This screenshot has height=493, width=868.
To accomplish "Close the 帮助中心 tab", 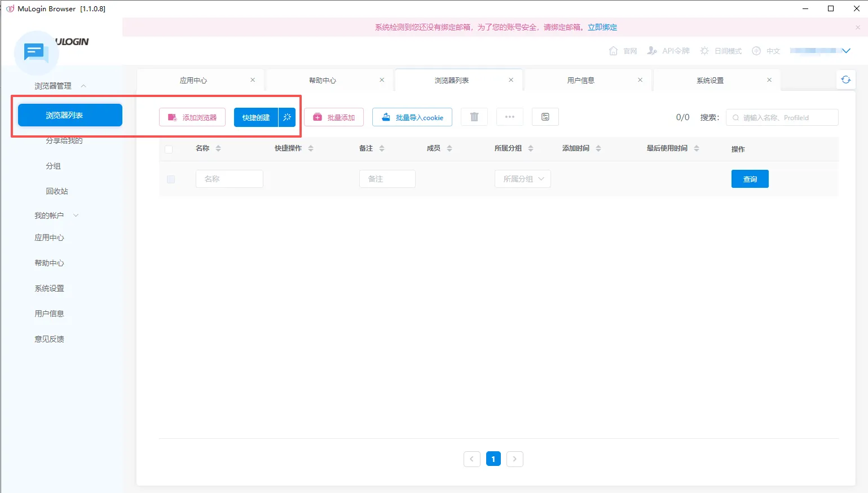I will click(x=382, y=80).
